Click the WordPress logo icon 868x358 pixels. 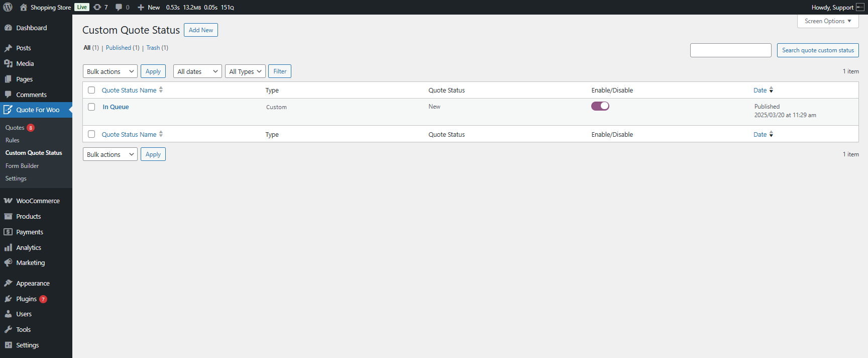pos(8,7)
